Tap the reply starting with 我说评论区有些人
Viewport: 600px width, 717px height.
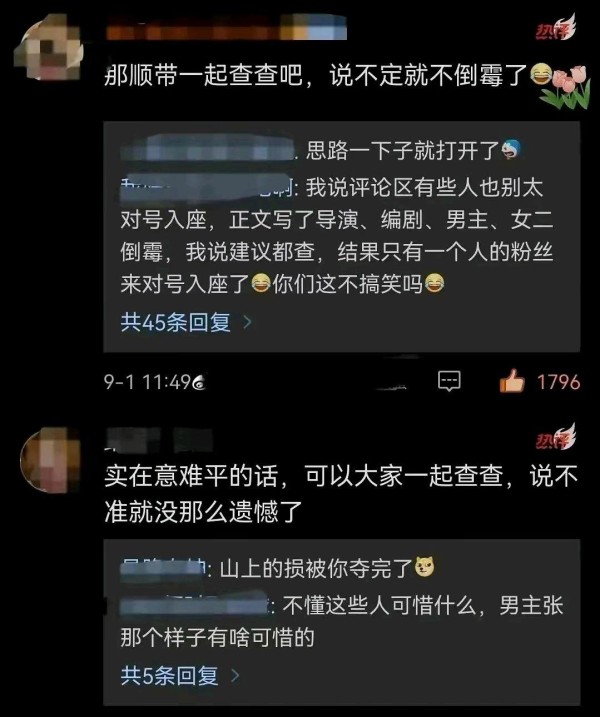coord(337,236)
